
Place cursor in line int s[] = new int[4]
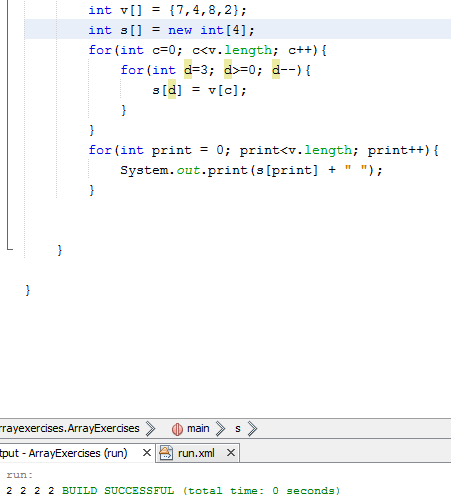coord(171,30)
